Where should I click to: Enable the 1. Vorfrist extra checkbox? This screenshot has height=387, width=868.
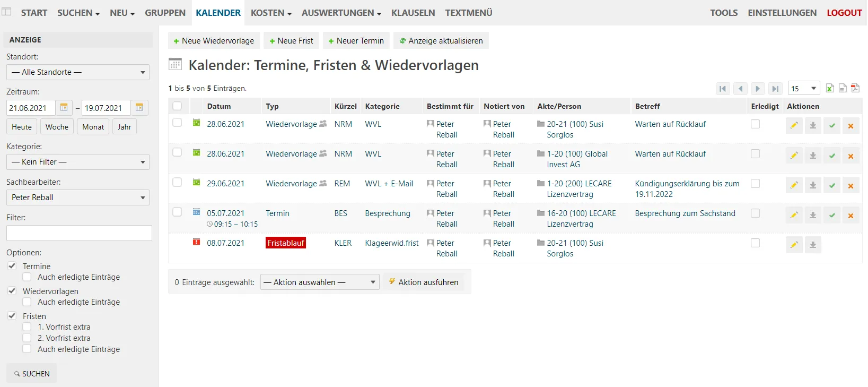[x=27, y=326]
